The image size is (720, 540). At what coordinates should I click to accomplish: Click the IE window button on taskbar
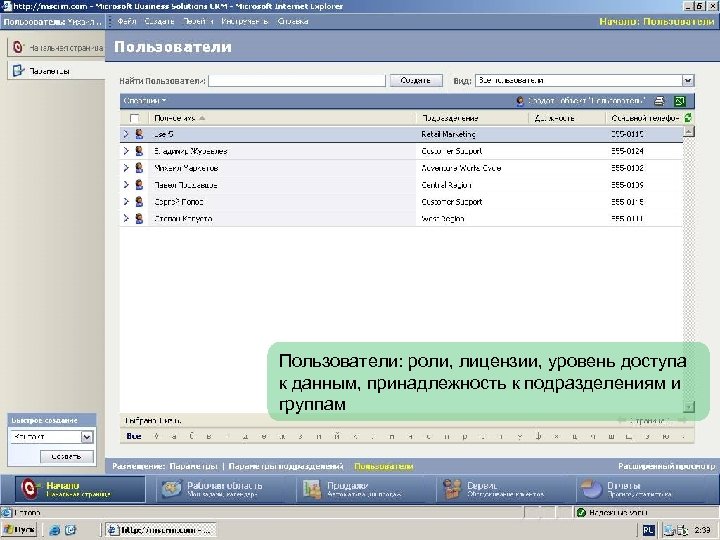[x=161, y=530]
